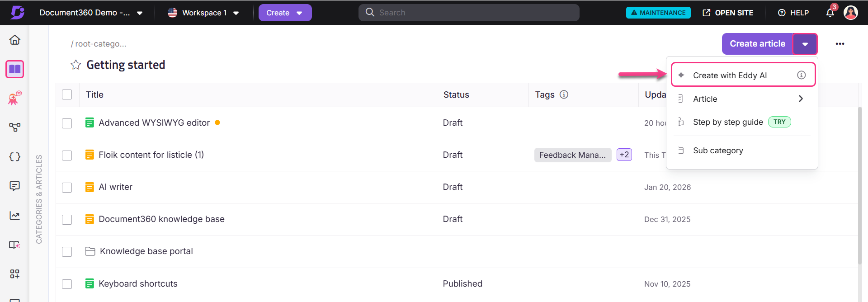Toggle the select-all checkbox in header

(67, 94)
